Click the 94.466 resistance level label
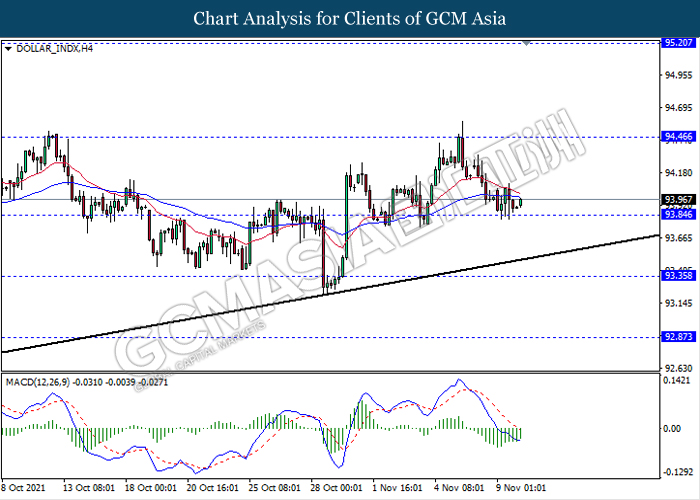Viewport: 700px width, 500px height. click(679, 137)
